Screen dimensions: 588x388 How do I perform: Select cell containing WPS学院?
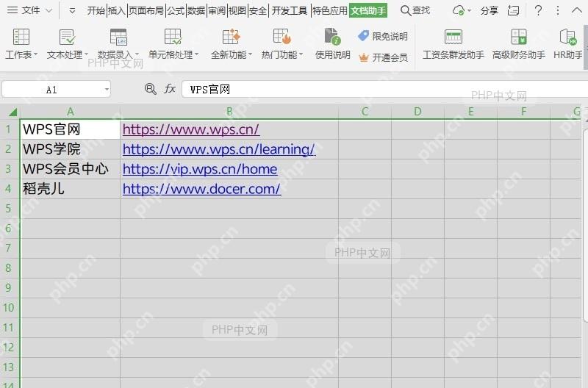point(70,149)
